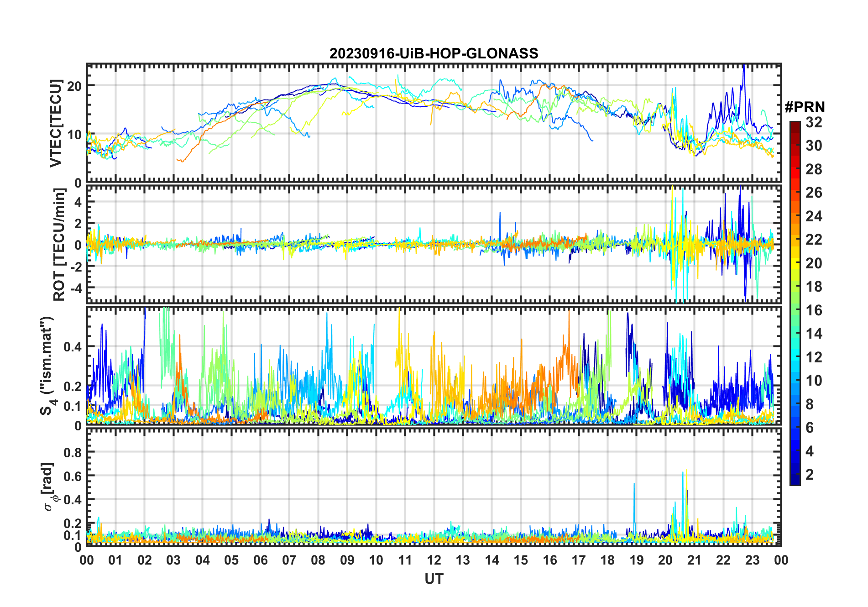The height and width of the screenshot is (607, 868).
Task: Click the ROT [TECU/min] y-axis label
Action: (x=59, y=245)
